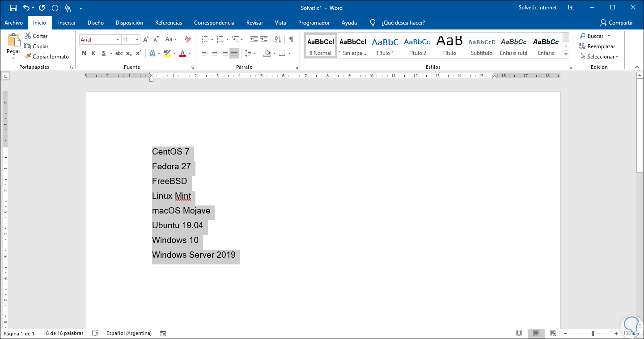Click the Español (Argentina) language indicator
This screenshot has height=339, width=644.
pos(129,334)
